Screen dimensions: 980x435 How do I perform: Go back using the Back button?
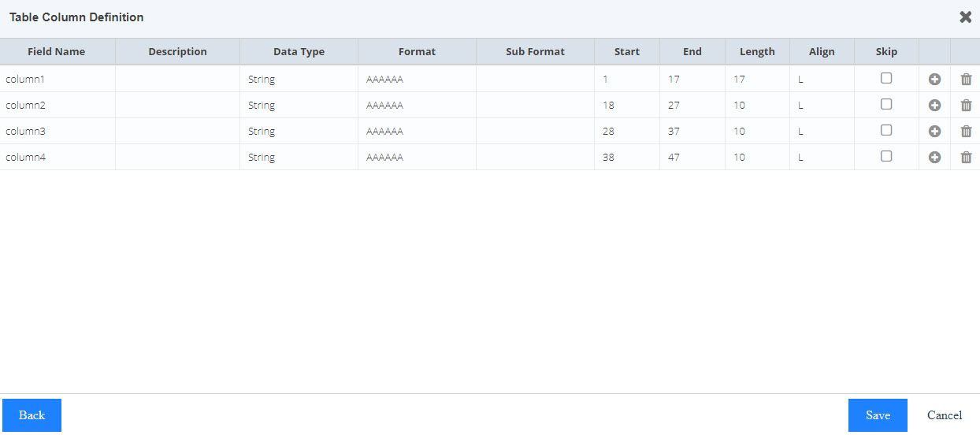coord(32,415)
